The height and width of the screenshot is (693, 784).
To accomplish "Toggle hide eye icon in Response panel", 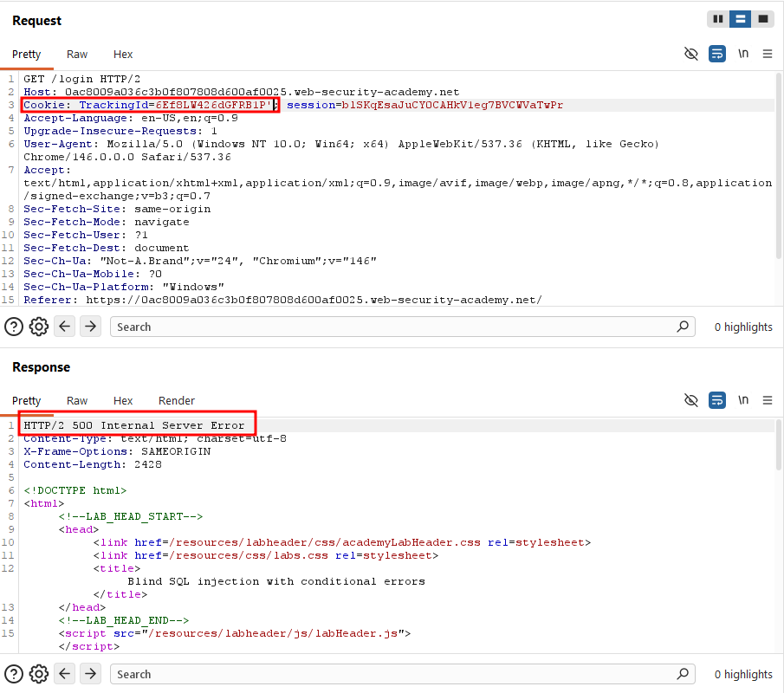I will coord(691,400).
